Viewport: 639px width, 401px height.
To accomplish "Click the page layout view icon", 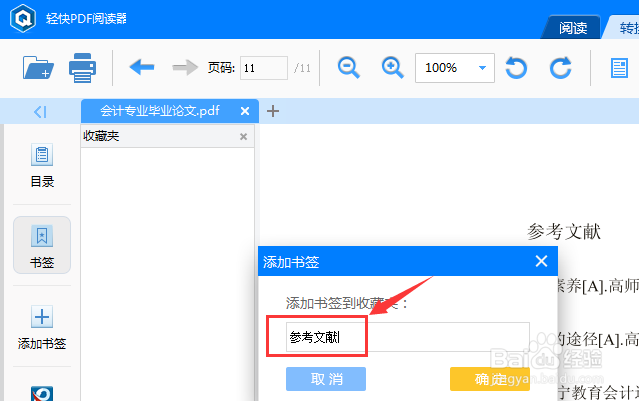I will tap(619, 68).
